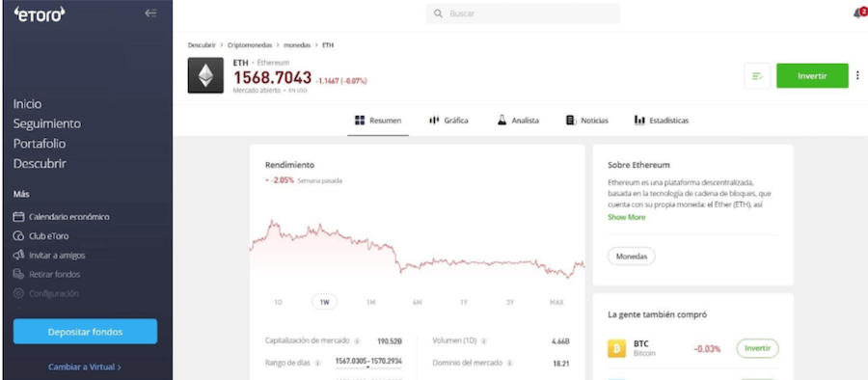Click the Criptomonedas breadcrumb
Image resolution: width=868 pixels, height=380 pixels.
(x=249, y=45)
